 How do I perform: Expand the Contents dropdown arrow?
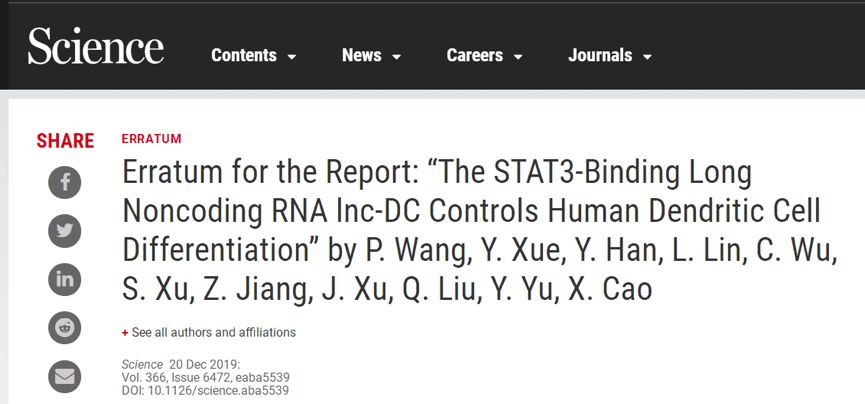click(292, 57)
